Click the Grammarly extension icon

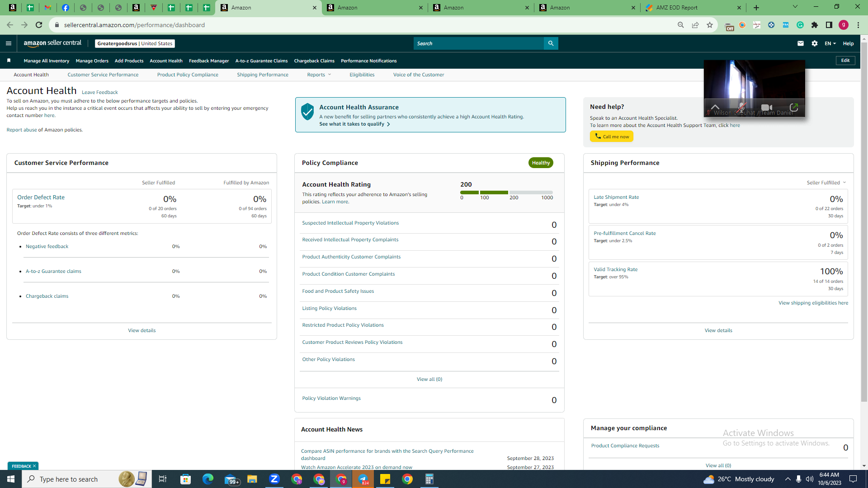point(800,25)
